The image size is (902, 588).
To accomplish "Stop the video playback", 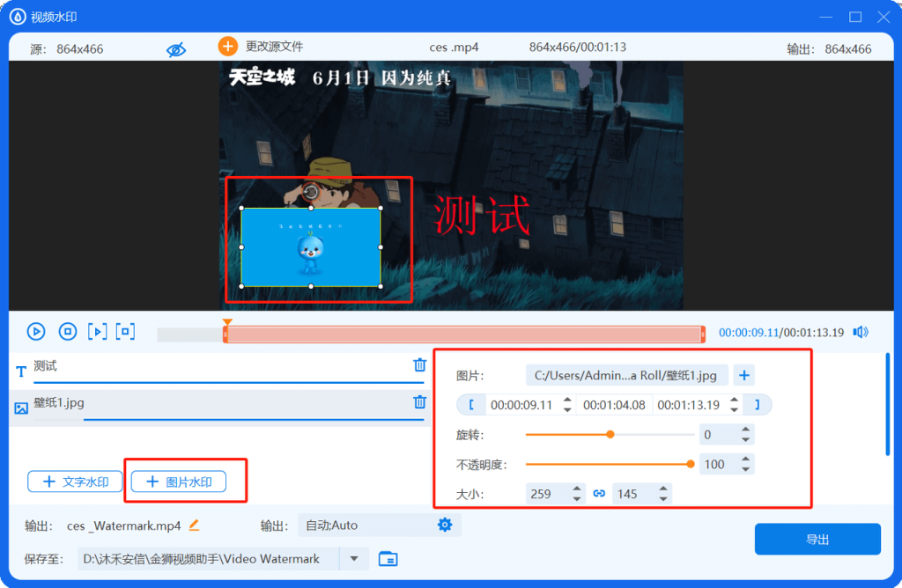I will pos(67,332).
